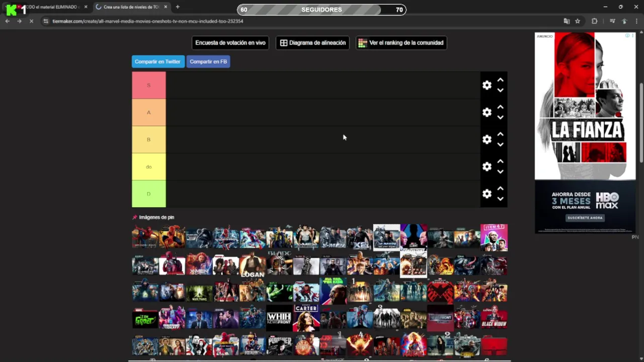Screen dimensions: 644x362
Task: Select the X2 movie thumbnail
Action: pyautogui.click(x=360, y=237)
